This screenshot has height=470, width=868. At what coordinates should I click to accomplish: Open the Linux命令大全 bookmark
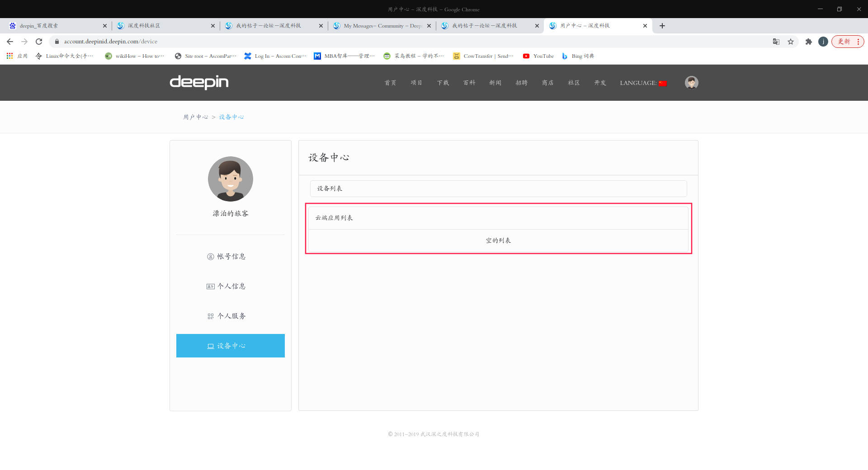point(65,56)
